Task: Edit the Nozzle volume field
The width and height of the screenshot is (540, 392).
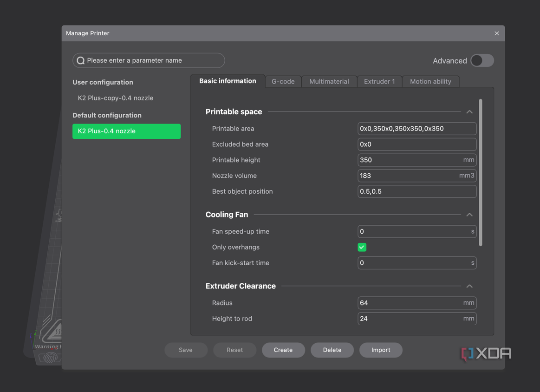Action: click(x=417, y=176)
